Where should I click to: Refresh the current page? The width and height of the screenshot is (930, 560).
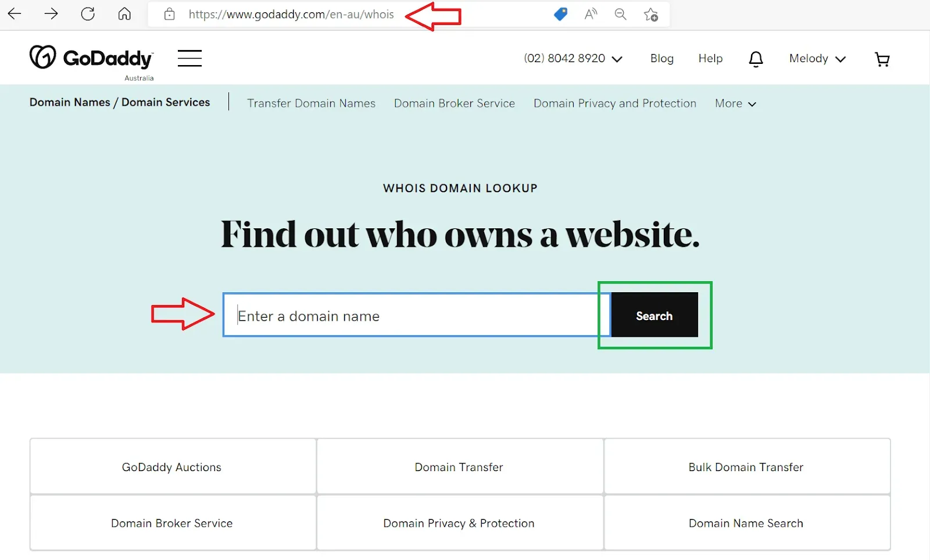[88, 14]
